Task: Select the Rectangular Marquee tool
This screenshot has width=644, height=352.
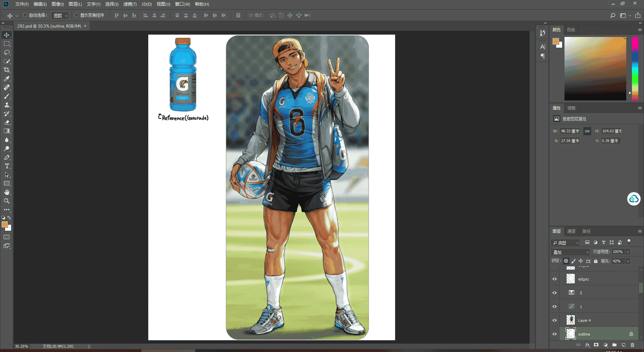Action: pyautogui.click(x=7, y=44)
